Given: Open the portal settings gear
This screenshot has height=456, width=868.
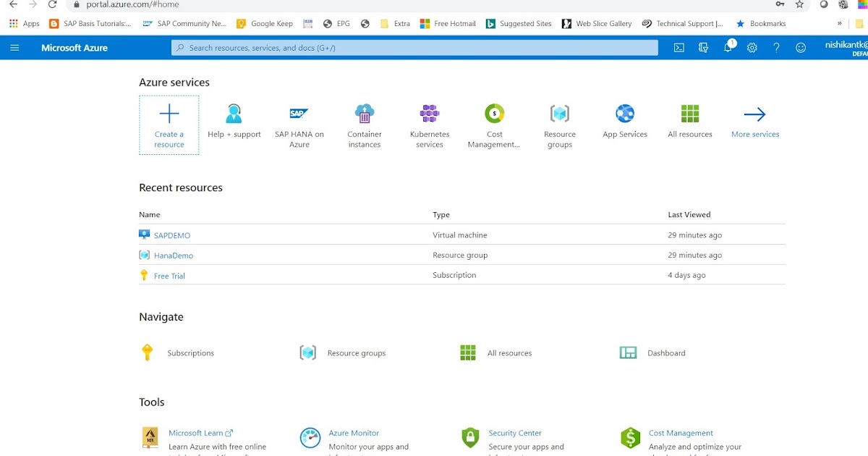Looking at the screenshot, I should click(752, 47).
